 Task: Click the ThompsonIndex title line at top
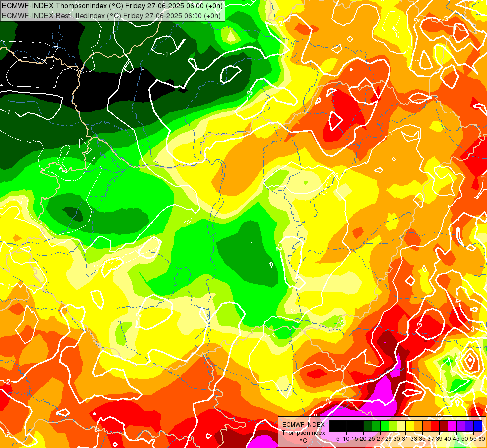[112, 5]
